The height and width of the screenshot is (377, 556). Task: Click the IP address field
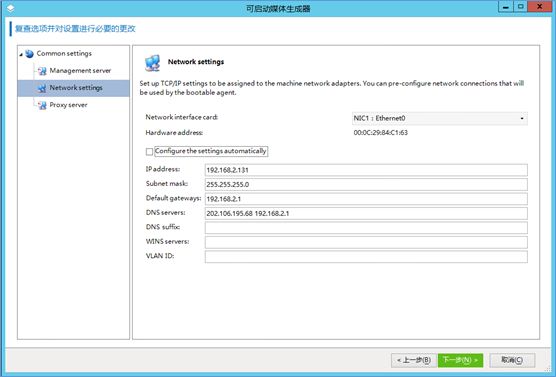tap(366, 170)
